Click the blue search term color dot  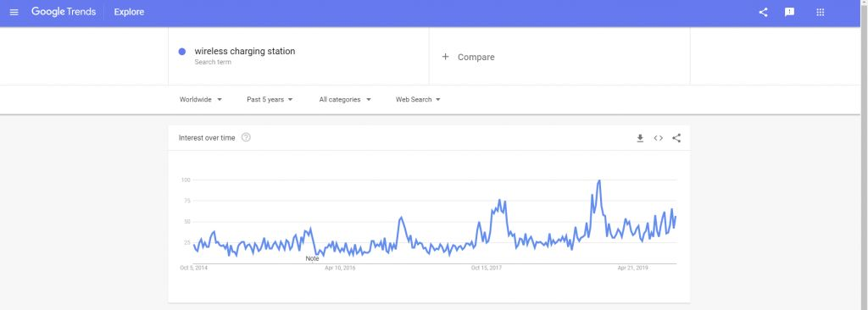click(181, 52)
